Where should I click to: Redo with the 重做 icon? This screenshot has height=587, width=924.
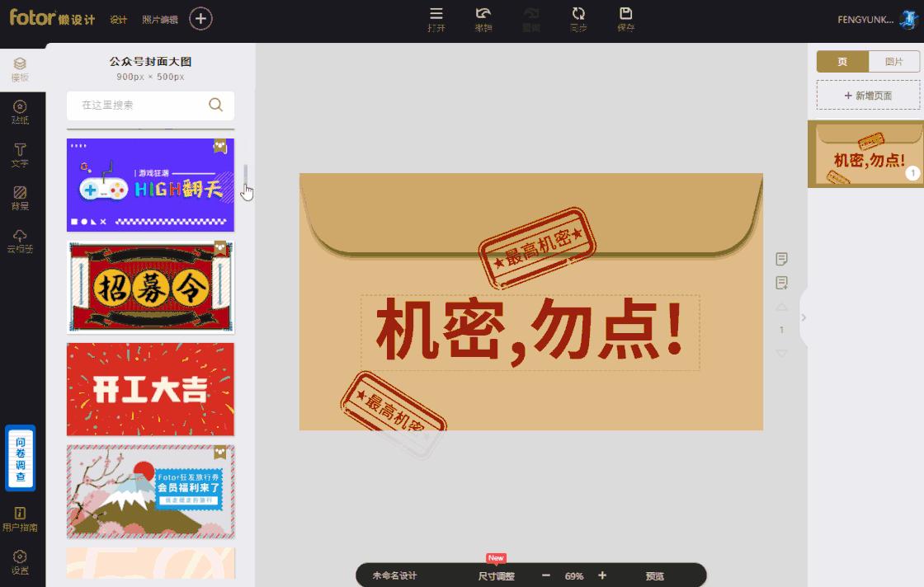coord(531,20)
